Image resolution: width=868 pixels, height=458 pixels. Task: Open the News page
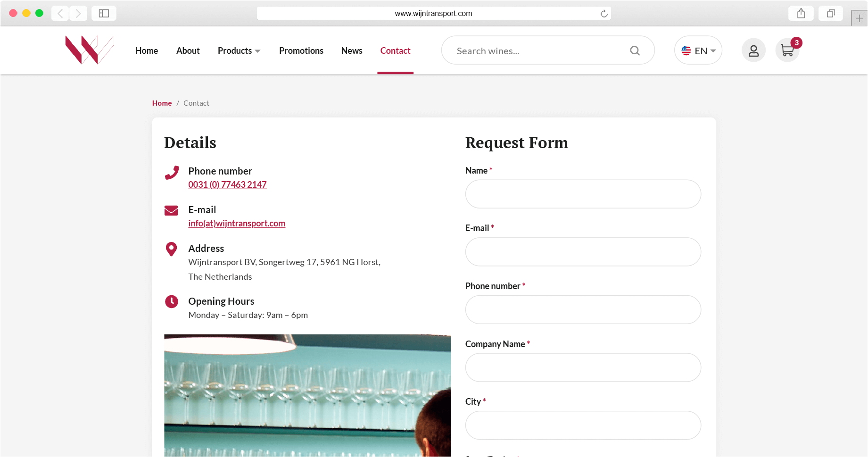[x=352, y=50]
